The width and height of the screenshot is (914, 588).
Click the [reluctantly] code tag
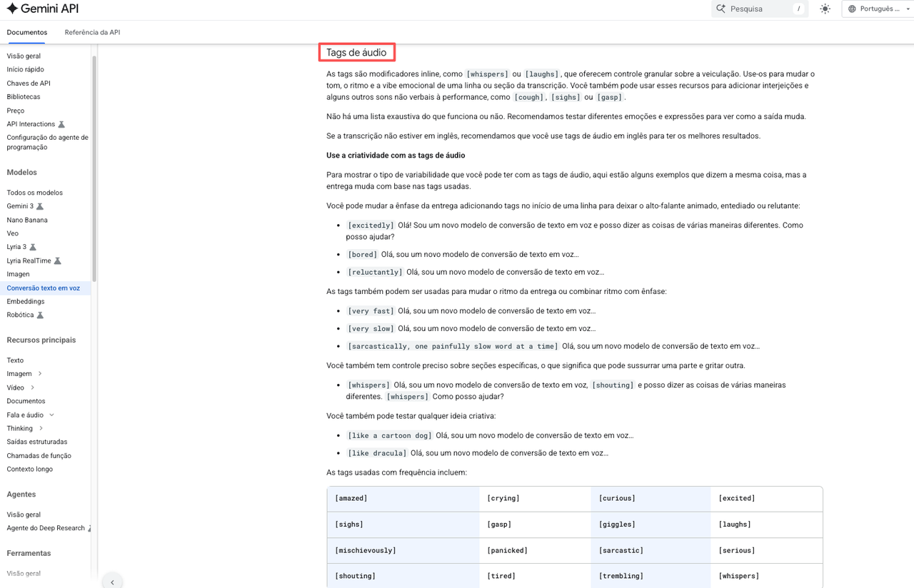[x=375, y=272]
